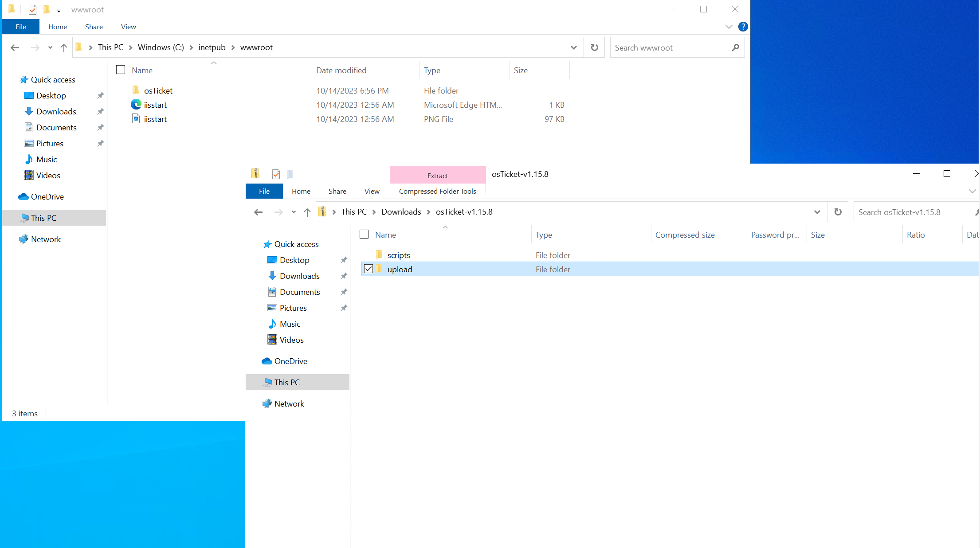Refresh the wwwroot folder view
The height and width of the screenshot is (548, 980).
[x=594, y=47]
